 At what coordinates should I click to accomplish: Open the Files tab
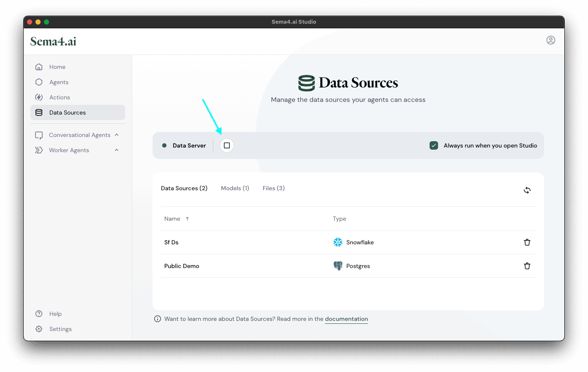tap(273, 188)
